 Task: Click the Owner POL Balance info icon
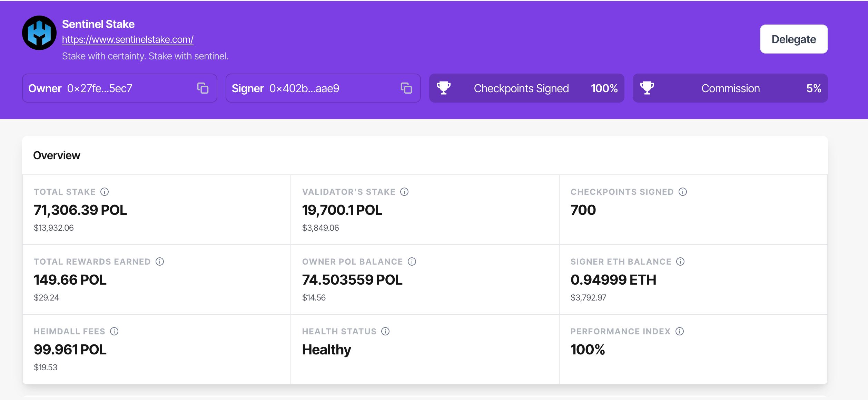coord(412,261)
